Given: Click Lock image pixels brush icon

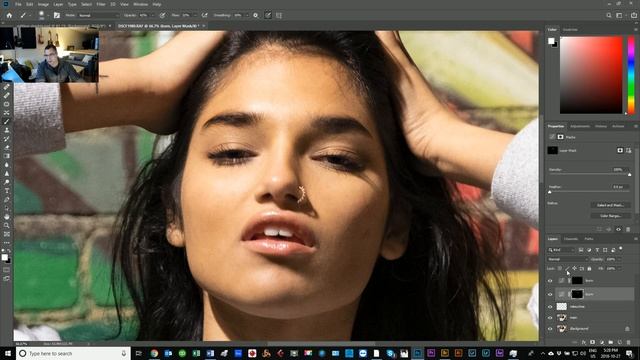Looking at the screenshot, I should (567, 269).
